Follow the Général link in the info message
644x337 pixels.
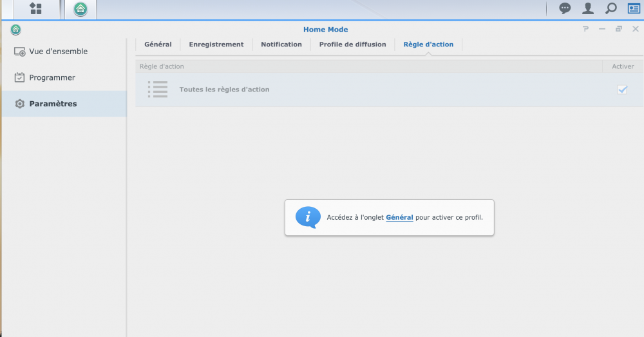click(399, 218)
